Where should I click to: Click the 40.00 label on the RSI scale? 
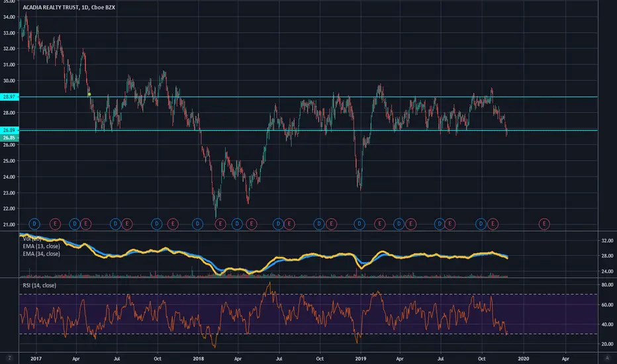607,324
